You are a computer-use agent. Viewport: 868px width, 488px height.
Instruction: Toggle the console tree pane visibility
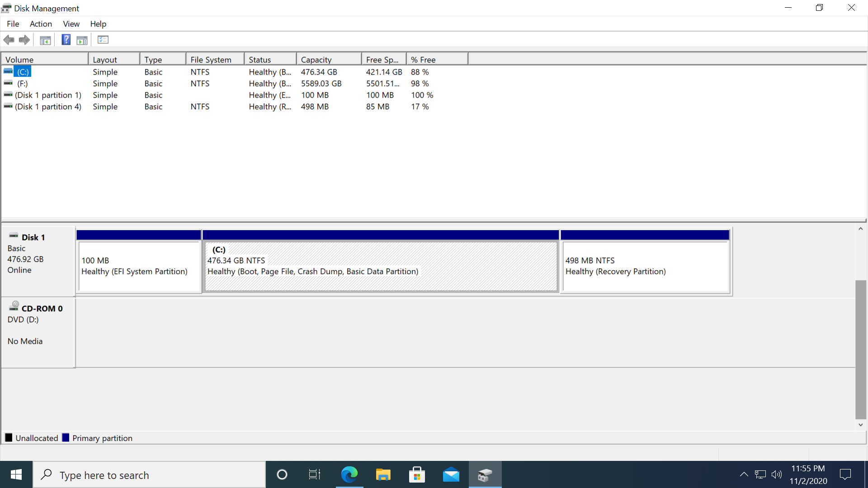[45, 40]
